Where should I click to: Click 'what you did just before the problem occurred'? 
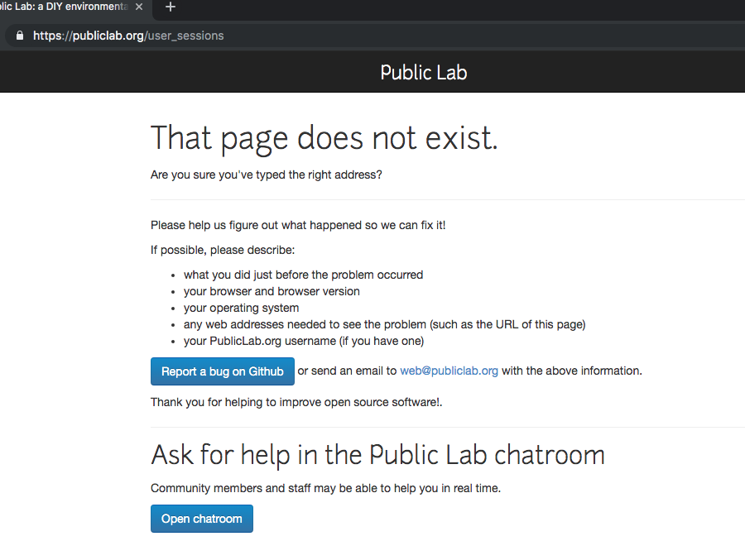[303, 275]
